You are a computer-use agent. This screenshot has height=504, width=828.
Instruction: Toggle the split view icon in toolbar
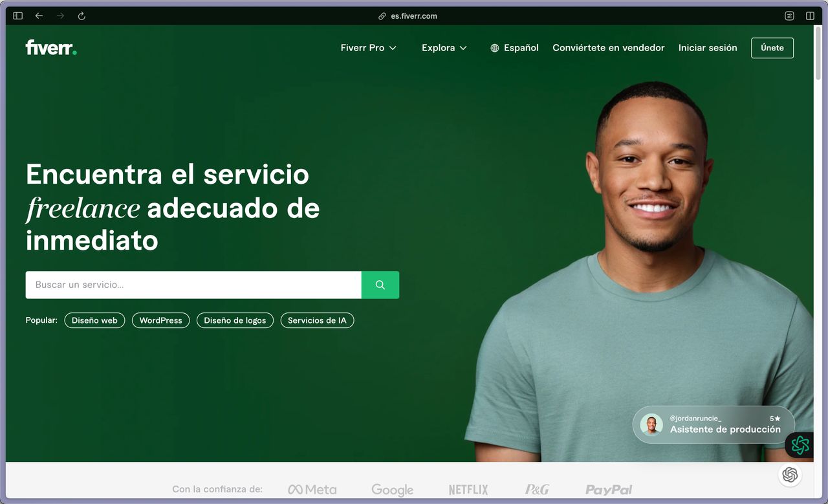click(x=810, y=16)
